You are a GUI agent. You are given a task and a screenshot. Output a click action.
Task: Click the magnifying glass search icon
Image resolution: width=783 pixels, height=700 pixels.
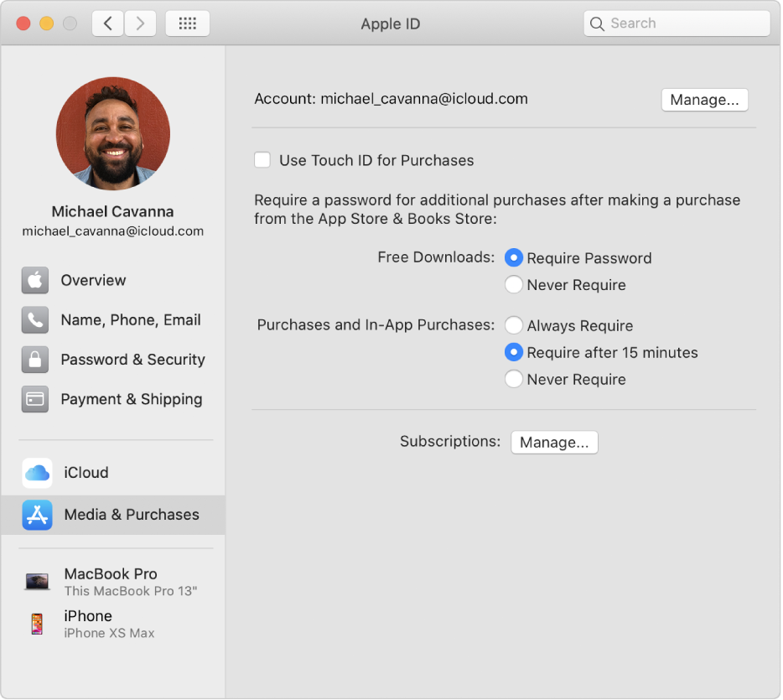597,23
